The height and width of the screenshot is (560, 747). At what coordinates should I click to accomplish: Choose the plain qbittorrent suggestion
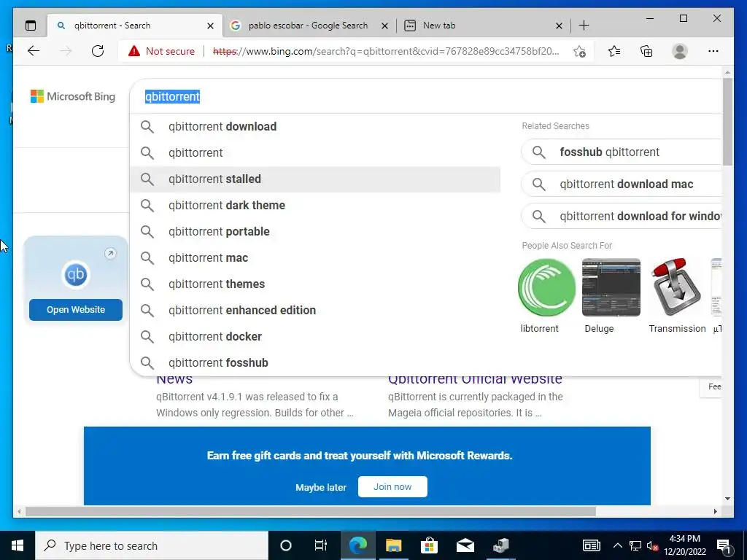coord(315,153)
